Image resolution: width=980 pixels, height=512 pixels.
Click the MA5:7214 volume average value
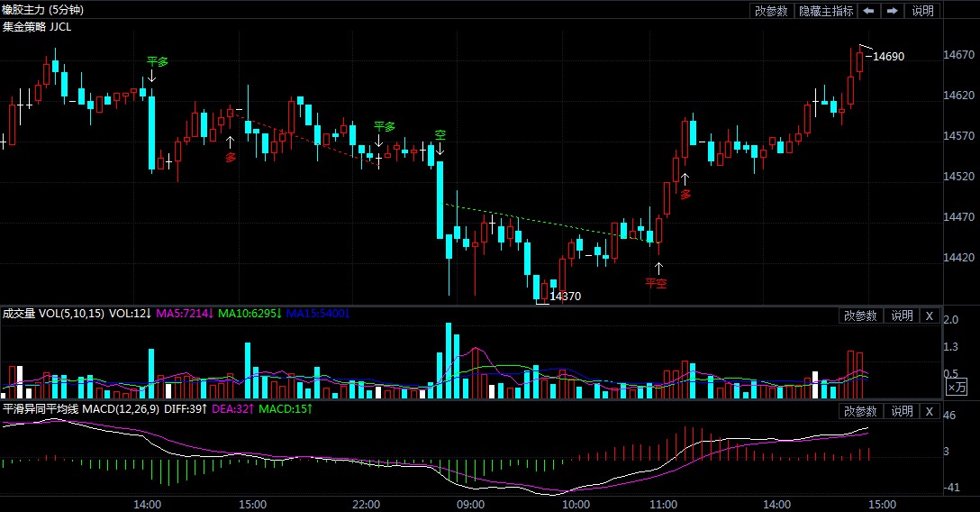(x=185, y=313)
